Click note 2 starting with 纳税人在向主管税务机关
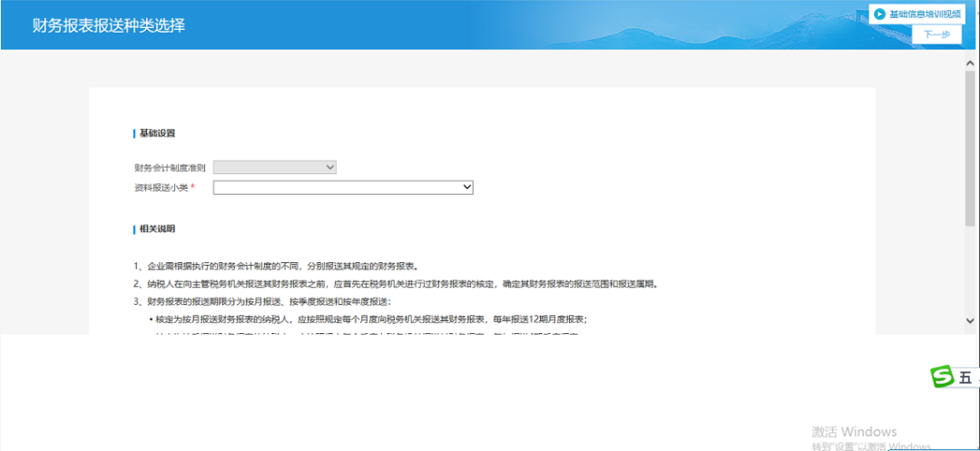 click(x=397, y=284)
